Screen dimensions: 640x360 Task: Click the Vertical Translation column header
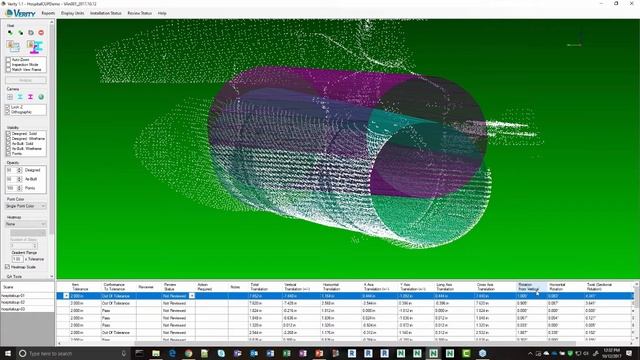[x=302, y=287]
